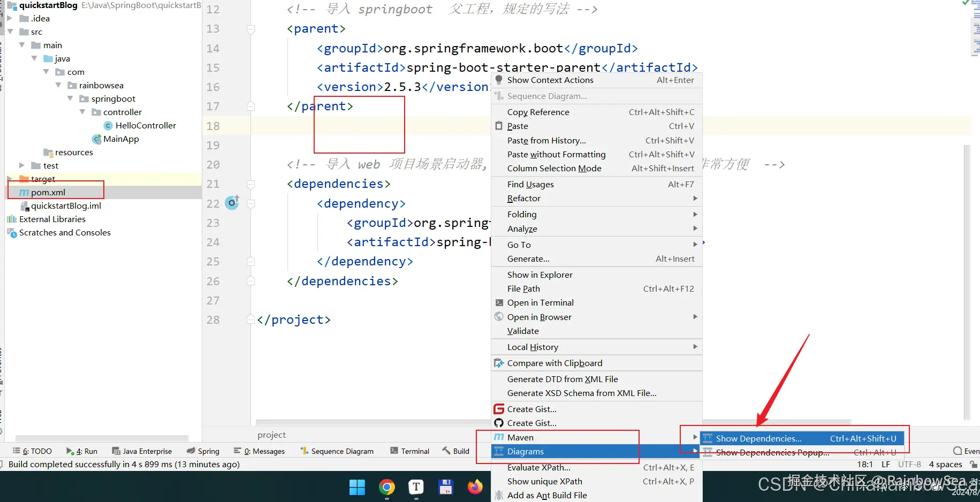The width and height of the screenshot is (980, 502).
Task: Click the gutter override marker on line 22
Action: [232, 203]
